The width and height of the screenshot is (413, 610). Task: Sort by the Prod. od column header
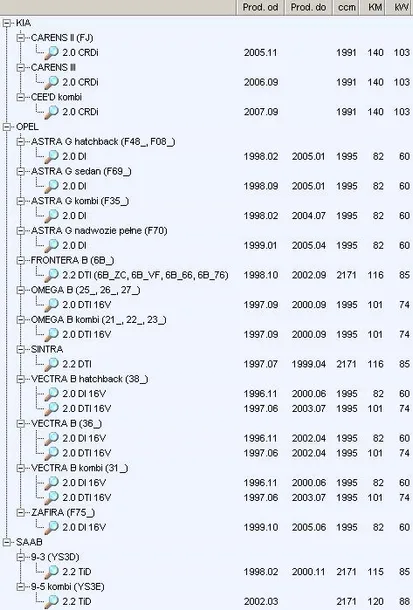pos(260,7)
